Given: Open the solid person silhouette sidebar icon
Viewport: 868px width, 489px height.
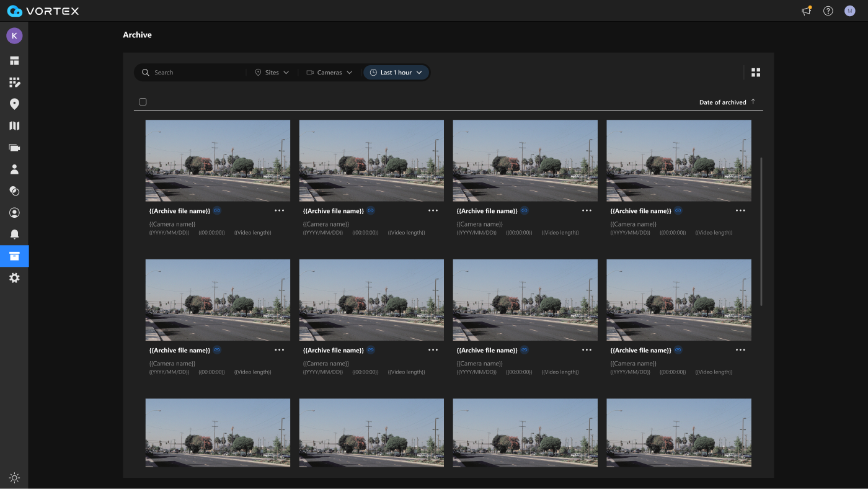Looking at the screenshot, I should [14, 169].
